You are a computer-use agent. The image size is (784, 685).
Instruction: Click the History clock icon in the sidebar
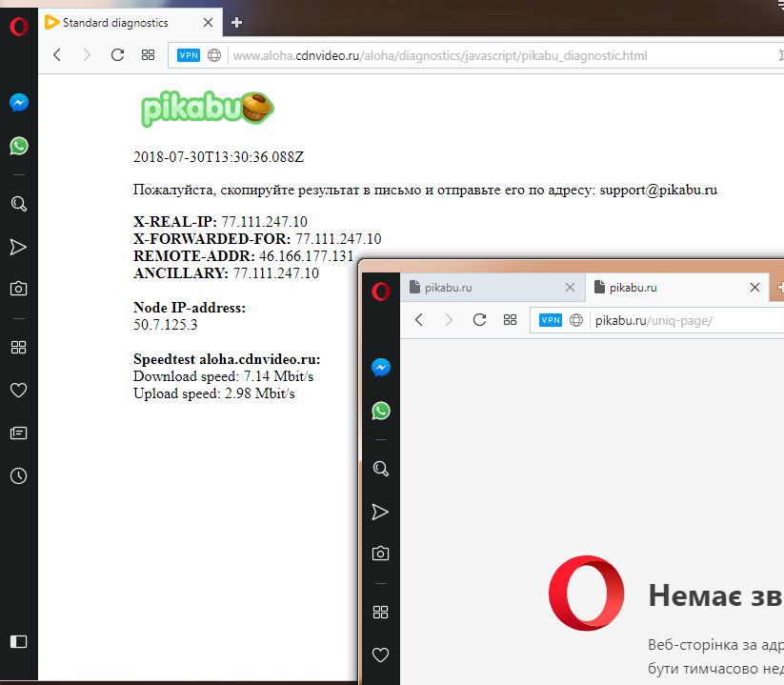(18, 475)
